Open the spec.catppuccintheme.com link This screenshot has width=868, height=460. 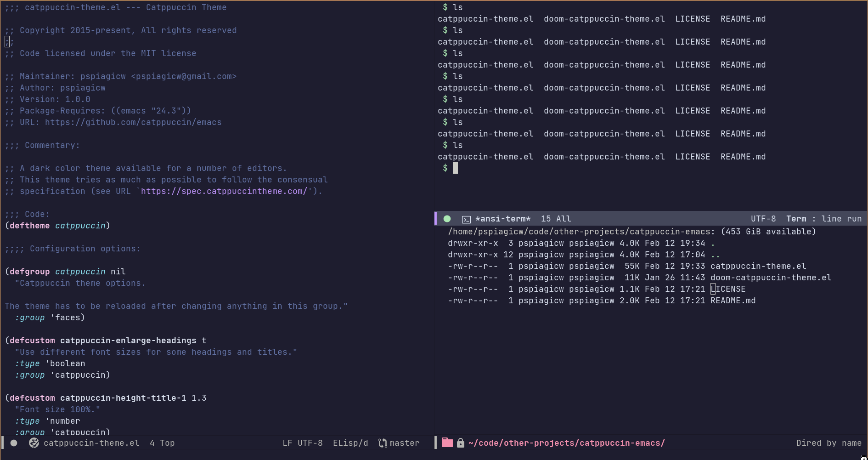tap(224, 191)
